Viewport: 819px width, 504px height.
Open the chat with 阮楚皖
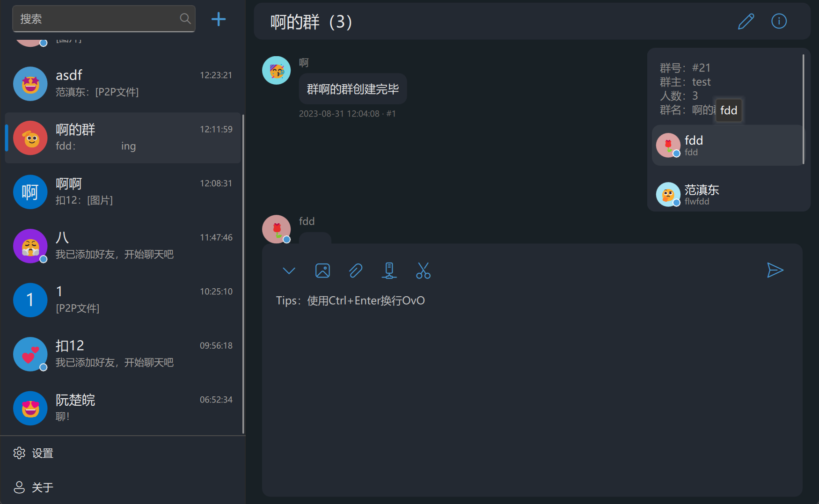[x=123, y=407]
